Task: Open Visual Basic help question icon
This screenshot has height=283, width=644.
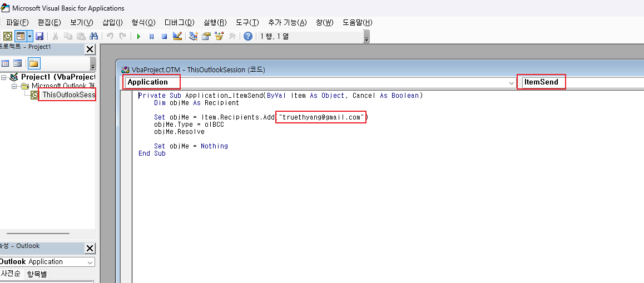Action: pyautogui.click(x=247, y=36)
